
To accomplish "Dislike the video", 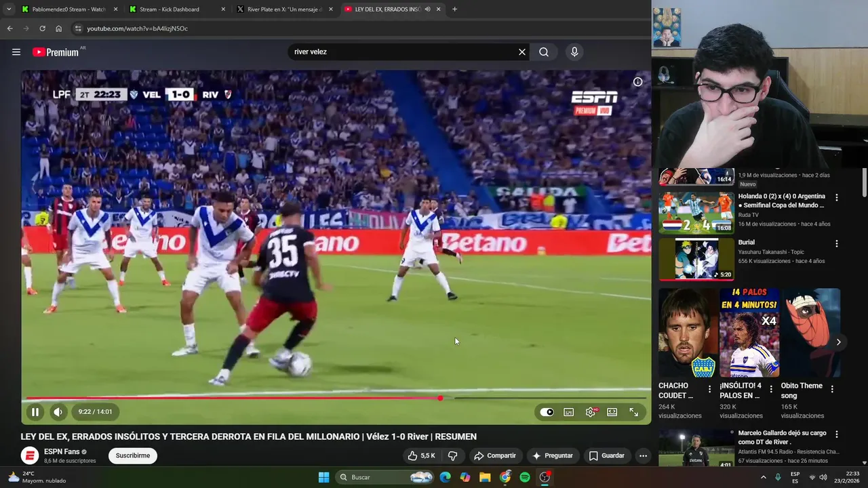I will (x=452, y=455).
